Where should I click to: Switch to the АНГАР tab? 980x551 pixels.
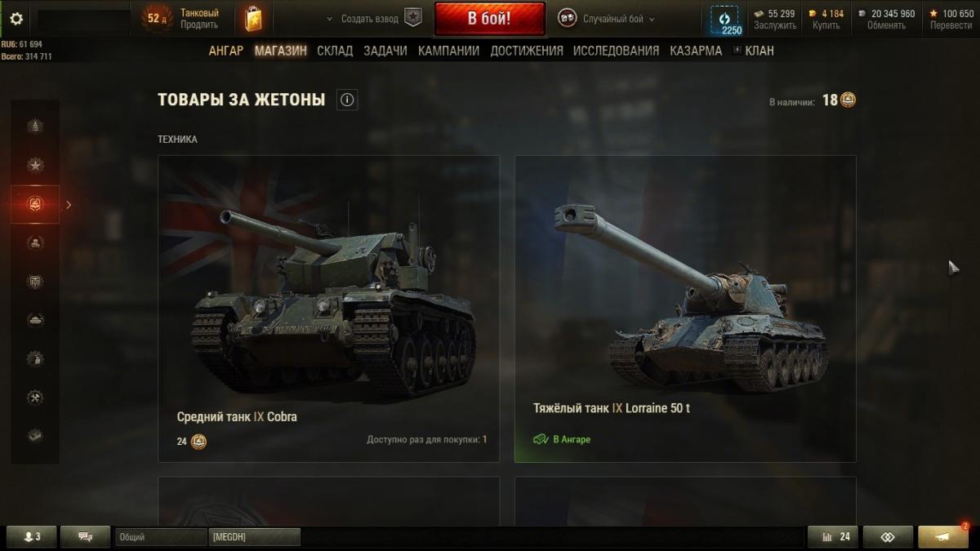coord(226,51)
